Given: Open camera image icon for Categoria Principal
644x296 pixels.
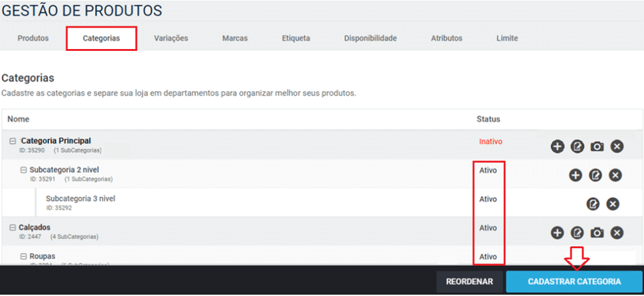Looking at the screenshot, I should click(x=597, y=146).
